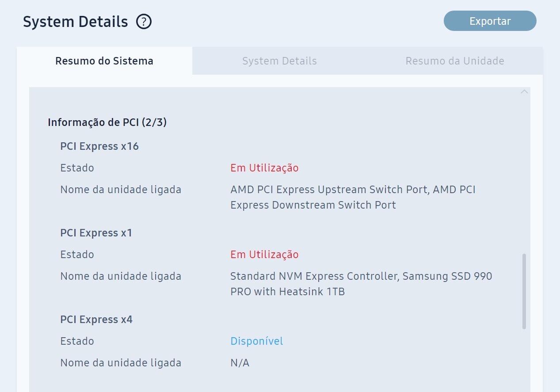Click 'Em Utilização' status under PCI Express x1
The height and width of the screenshot is (392, 560).
[264, 255]
